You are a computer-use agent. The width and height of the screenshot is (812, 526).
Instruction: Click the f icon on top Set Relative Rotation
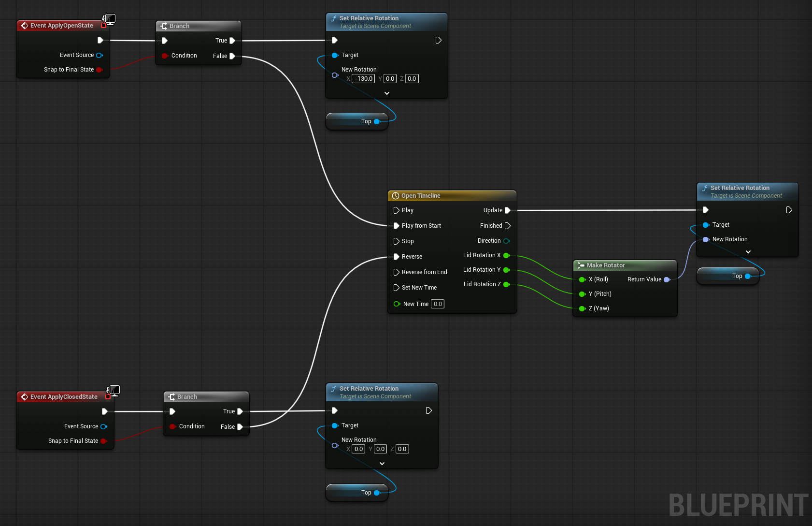(x=334, y=18)
